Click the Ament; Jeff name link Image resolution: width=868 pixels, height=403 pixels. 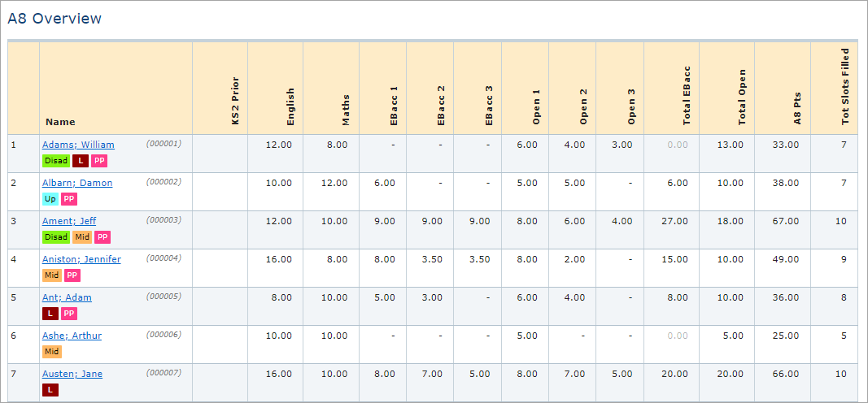coord(68,221)
